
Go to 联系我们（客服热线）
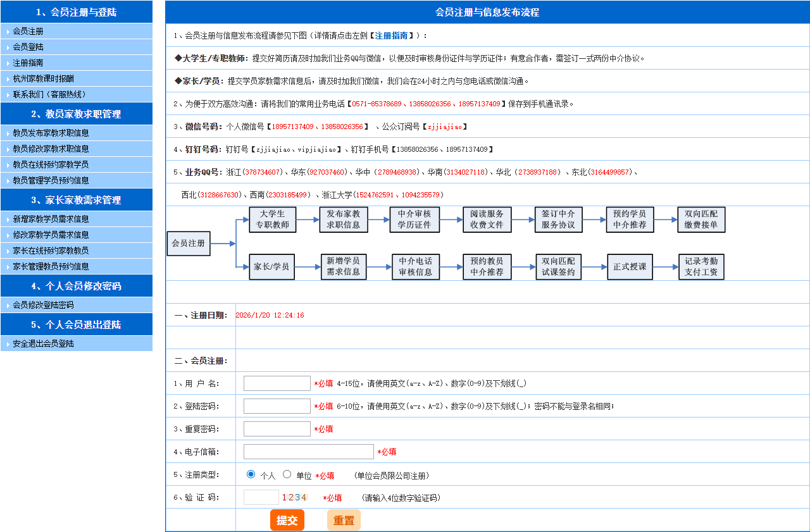[x=49, y=94]
